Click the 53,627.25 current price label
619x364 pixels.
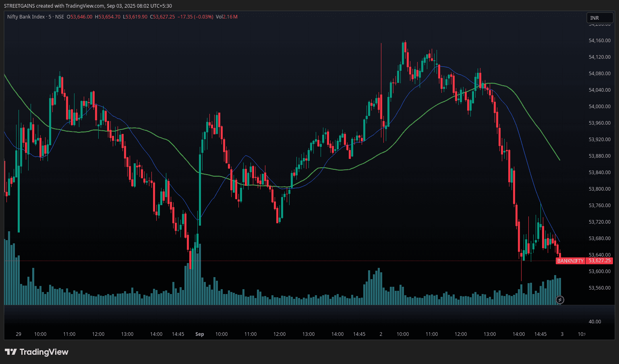(x=599, y=261)
